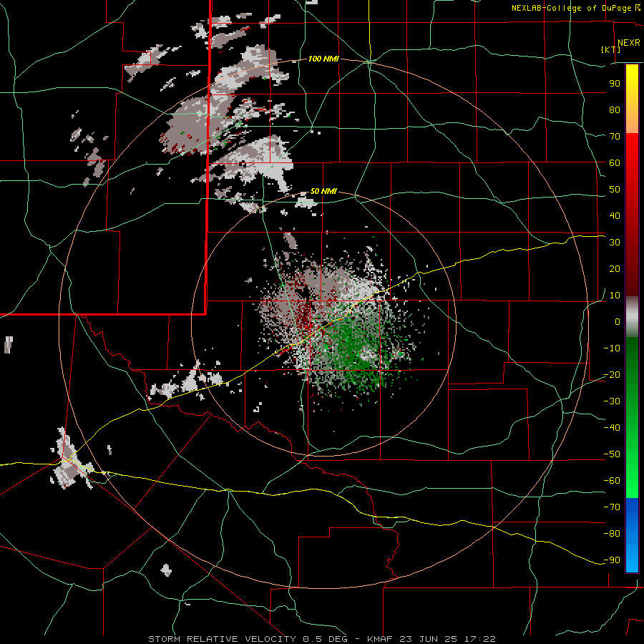This screenshot has width=644, height=644.
Task: Click the 20 value on velocity scale
Action: pos(615,269)
